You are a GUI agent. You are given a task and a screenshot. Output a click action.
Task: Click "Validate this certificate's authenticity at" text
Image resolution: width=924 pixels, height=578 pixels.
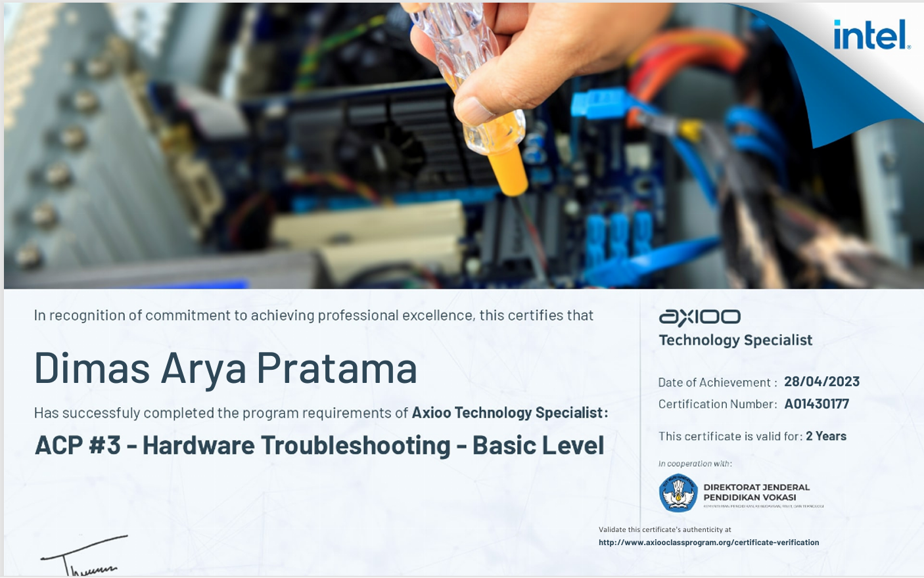pyautogui.click(x=664, y=529)
